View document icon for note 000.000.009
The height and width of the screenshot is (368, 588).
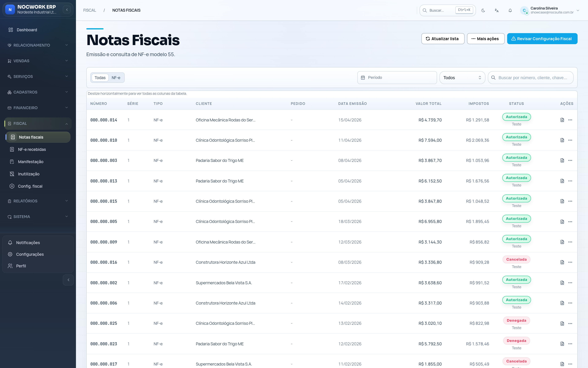pos(562,242)
